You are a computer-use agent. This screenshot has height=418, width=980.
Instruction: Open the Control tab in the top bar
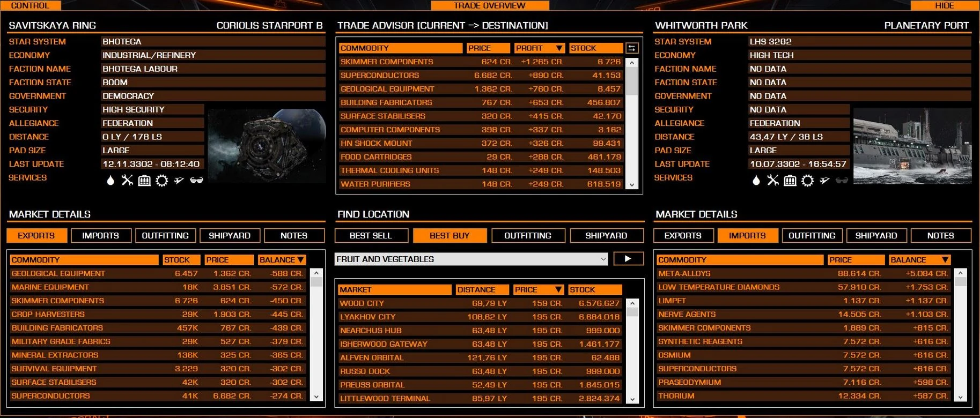[30, 5]
